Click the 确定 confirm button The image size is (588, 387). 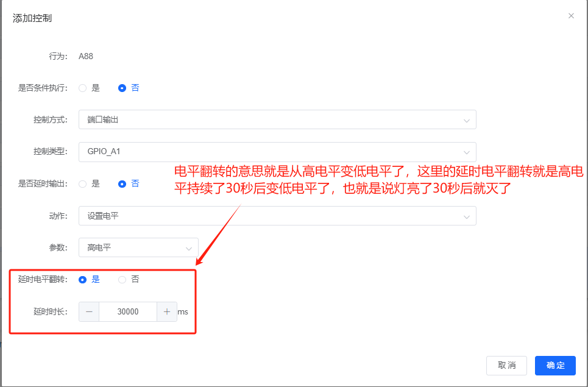click(555, 365)
